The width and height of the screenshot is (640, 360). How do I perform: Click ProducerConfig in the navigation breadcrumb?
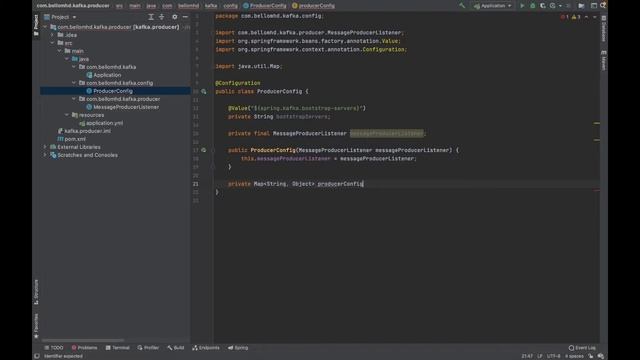tap(265, 6)
